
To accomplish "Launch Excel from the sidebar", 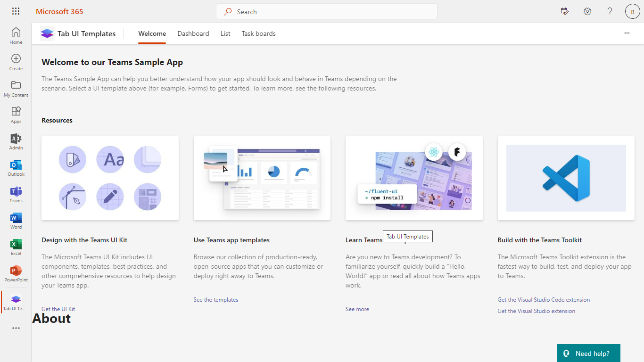I will click(16, 247).
